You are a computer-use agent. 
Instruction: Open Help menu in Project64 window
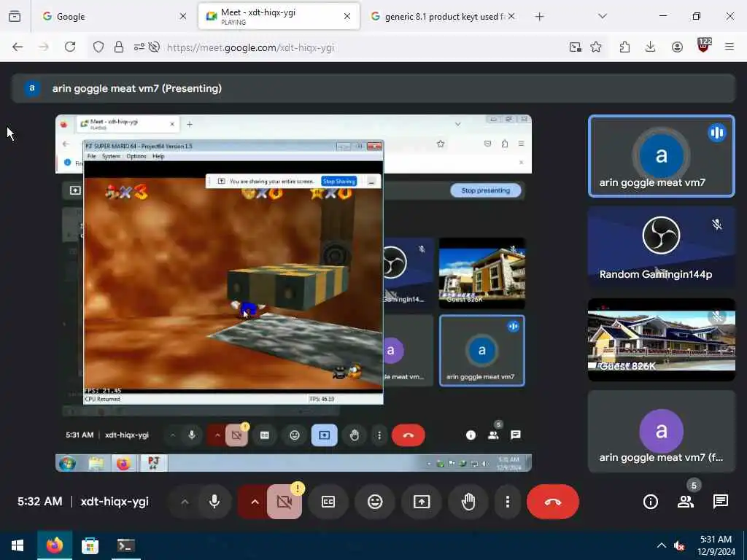(158, 156)
